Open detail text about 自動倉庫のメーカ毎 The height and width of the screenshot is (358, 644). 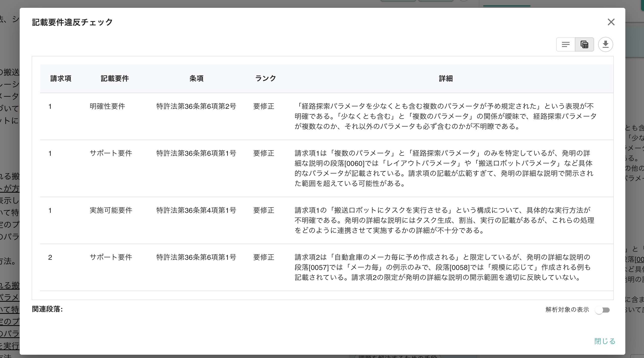click(x=443, y=267)
